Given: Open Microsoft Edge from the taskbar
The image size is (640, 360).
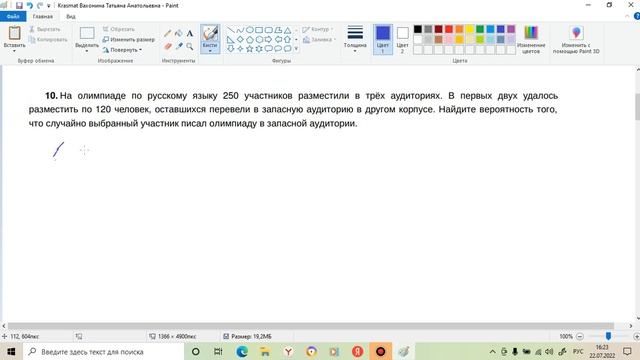Looking at the screenshot, I should [x=242, y=351].
